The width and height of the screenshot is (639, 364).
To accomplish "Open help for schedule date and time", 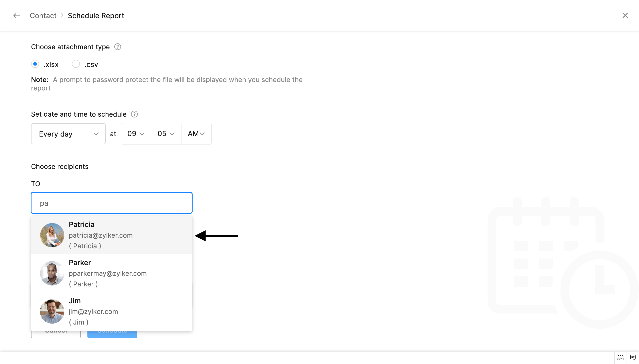I will 134,114.
